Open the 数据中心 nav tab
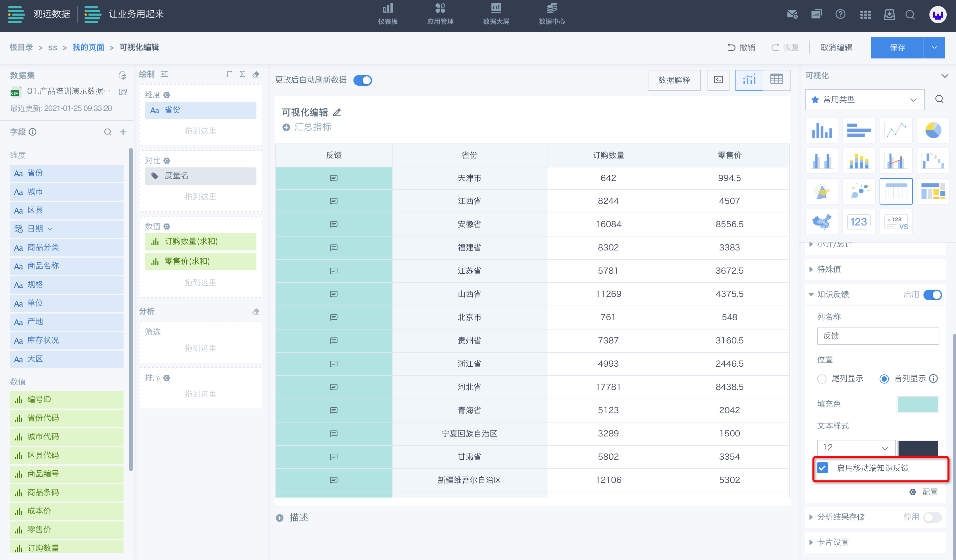 (x=552, y=14)
